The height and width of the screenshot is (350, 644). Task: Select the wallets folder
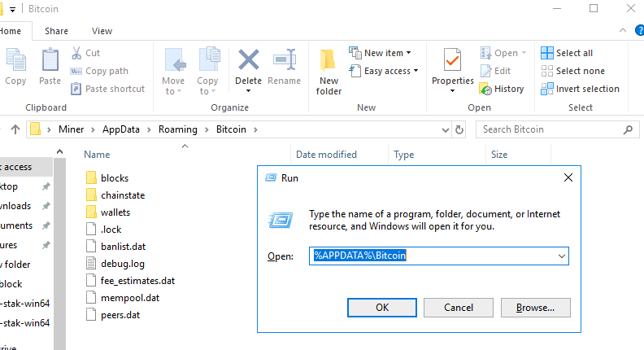109,212
